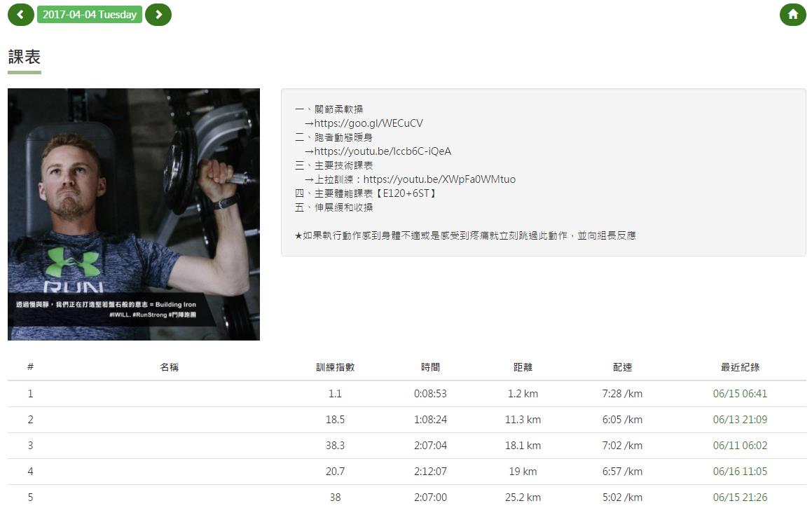Select time value 2:07:00
Screen dimensions: 812x508
[x=430, y=497]
